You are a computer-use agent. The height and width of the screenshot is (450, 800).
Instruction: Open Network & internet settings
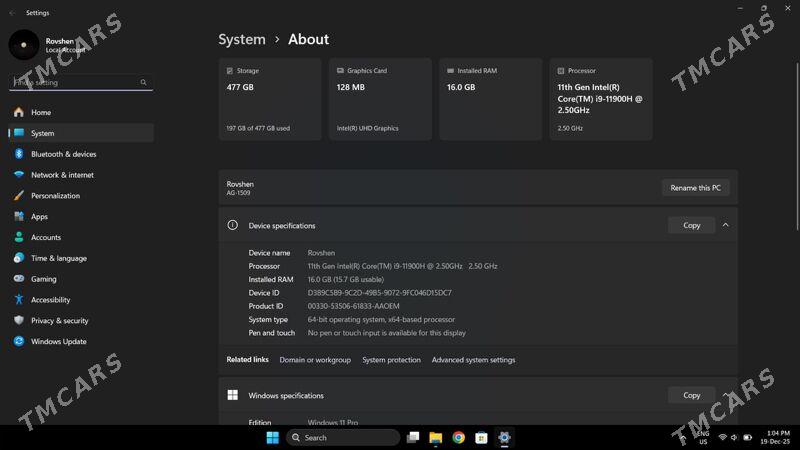tap(62, 175)
